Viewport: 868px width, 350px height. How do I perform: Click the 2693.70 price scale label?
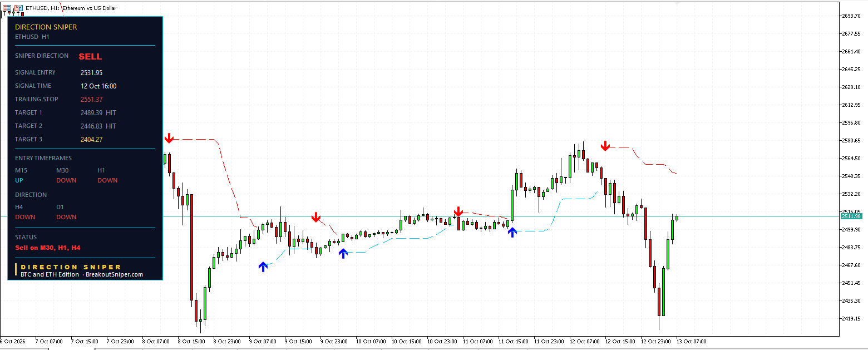852,16
